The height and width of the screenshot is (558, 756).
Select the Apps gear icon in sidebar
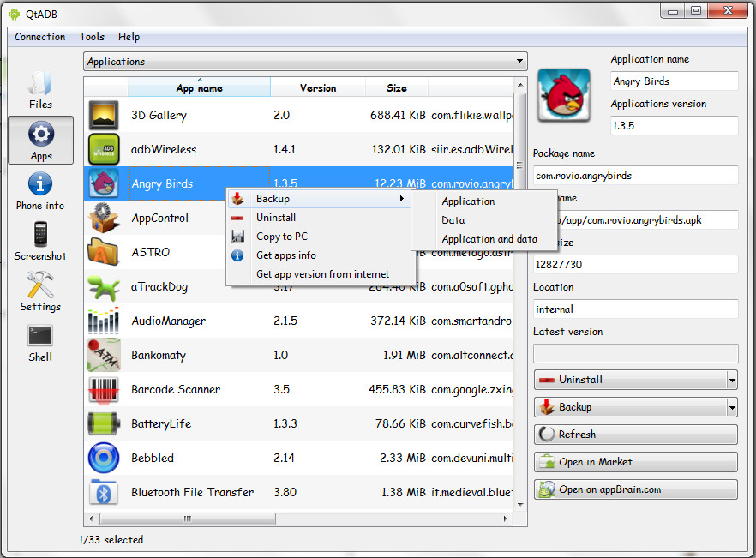(x=41, y=134)
